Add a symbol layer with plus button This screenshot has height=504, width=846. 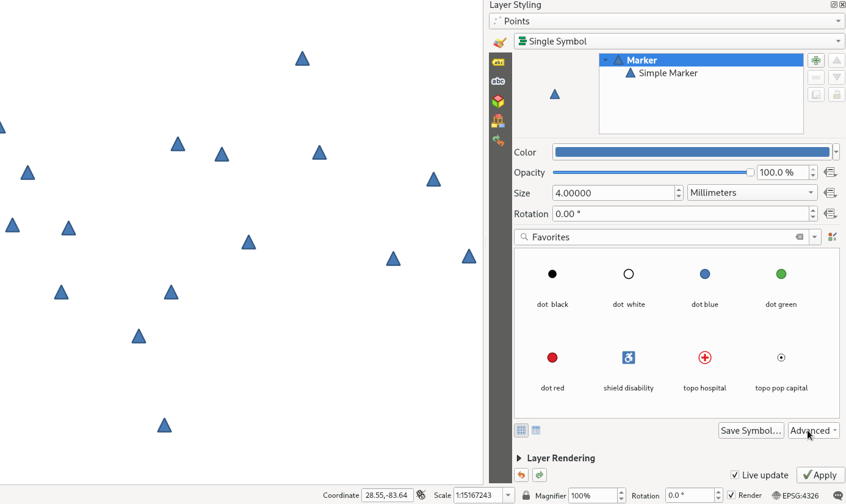click(x=815, y=60)
